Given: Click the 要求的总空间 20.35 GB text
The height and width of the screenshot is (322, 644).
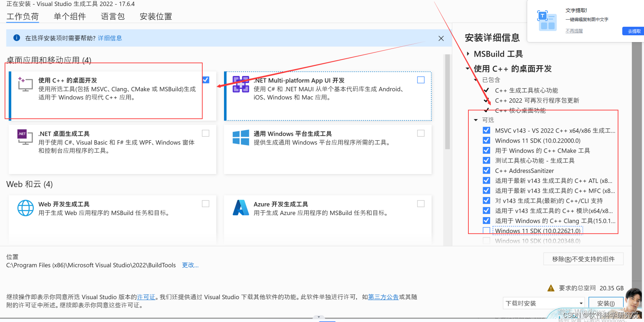Looking at the screenshot, I should coord(591,288).
